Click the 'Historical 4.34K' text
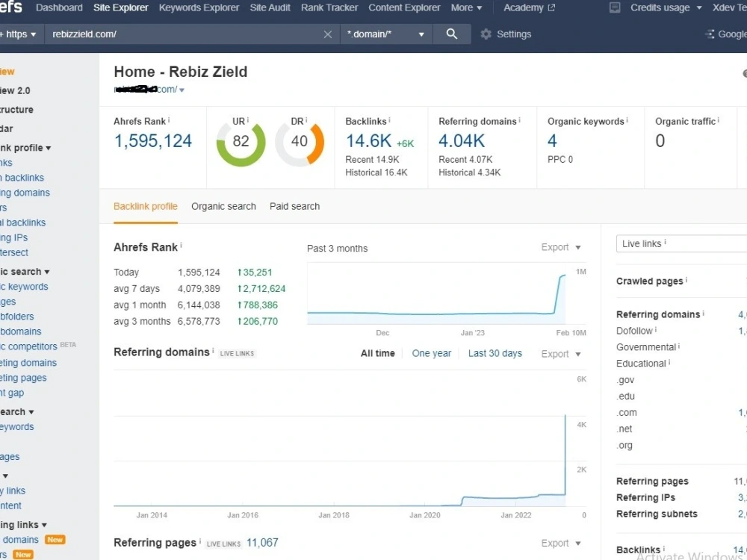 pos(469,172)
